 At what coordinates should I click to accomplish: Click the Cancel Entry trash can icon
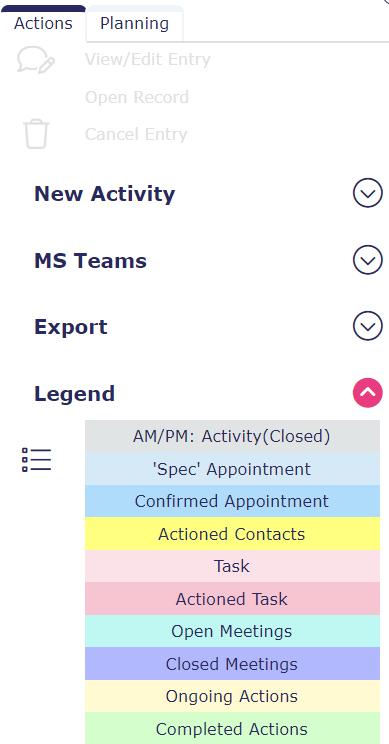click(36, 134)
